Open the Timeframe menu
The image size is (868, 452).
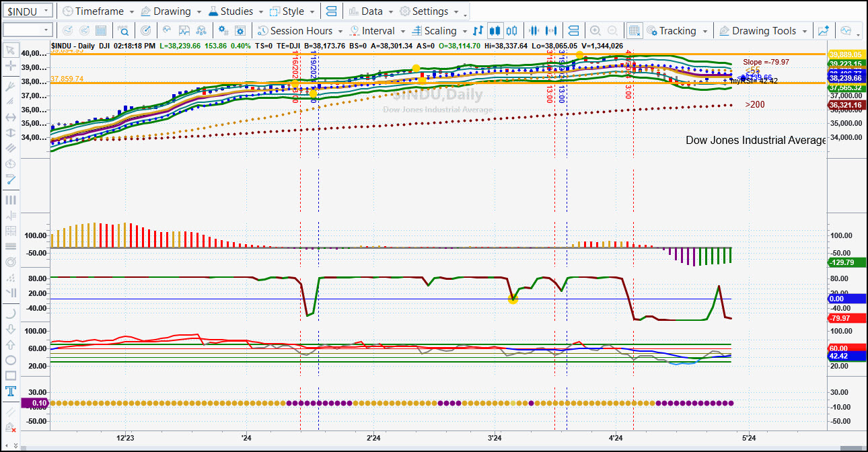(98, 11)
